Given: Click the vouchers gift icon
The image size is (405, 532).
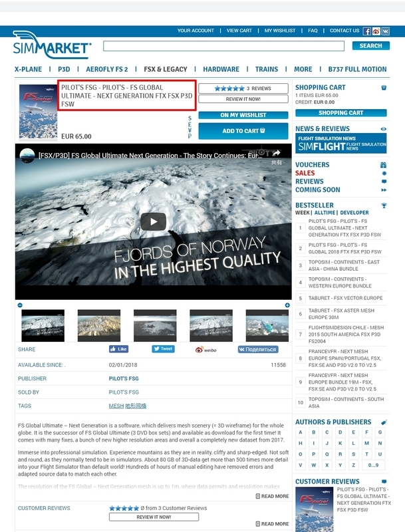Looking at the screenshot, I should [383, 165].
